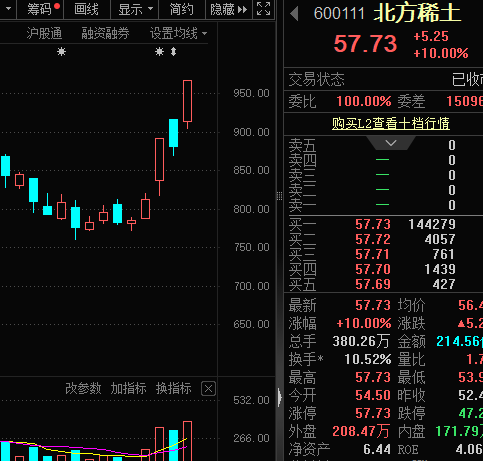Click the 950.00 price axis label
The image size is (483, 461).
(x=251, y=93)
